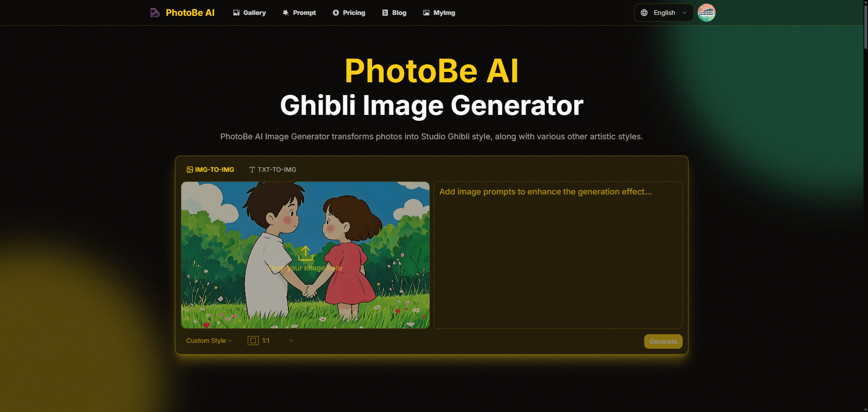Click the MyImg picture icon
Screen dimensions: 868x412
426,13
